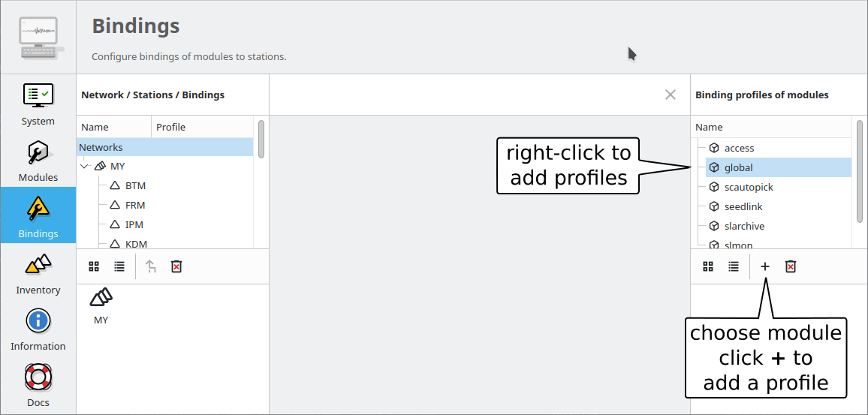Delete selected binding profile with trash icon
Image resolution: width=868 pixels, height=415 pixels.
(791, 266)
